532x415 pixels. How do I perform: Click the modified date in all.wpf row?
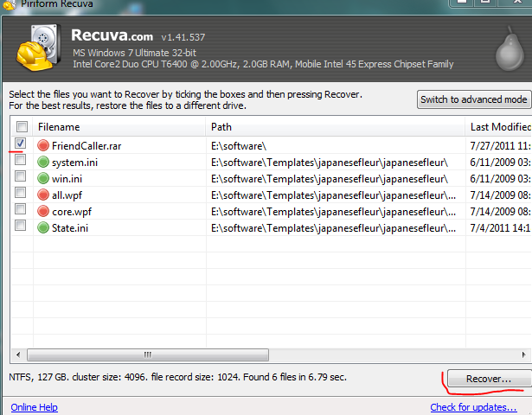click(x=501, y=195)
